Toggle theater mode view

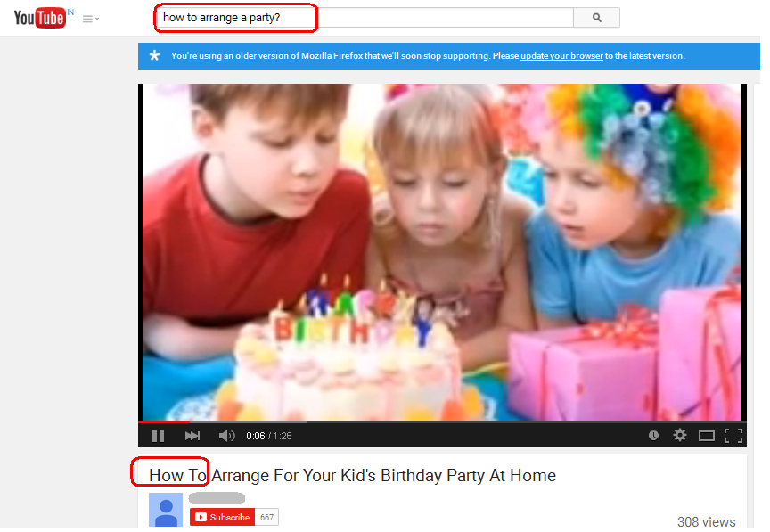coord(706,436)
